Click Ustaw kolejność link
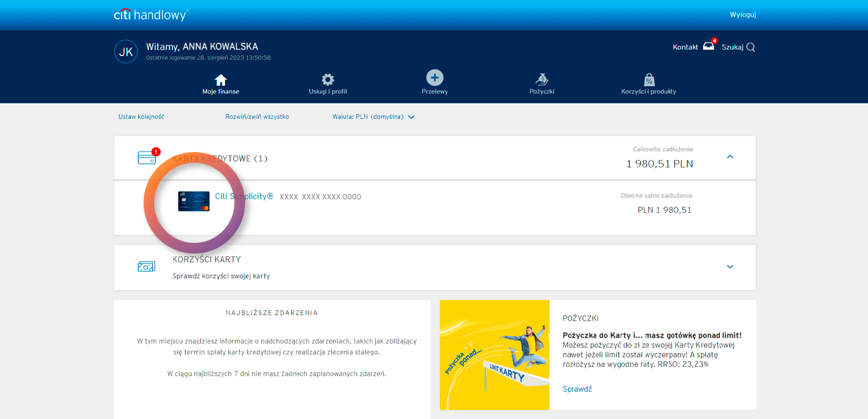This screenshot has height=419, width=868. (141, 117)
